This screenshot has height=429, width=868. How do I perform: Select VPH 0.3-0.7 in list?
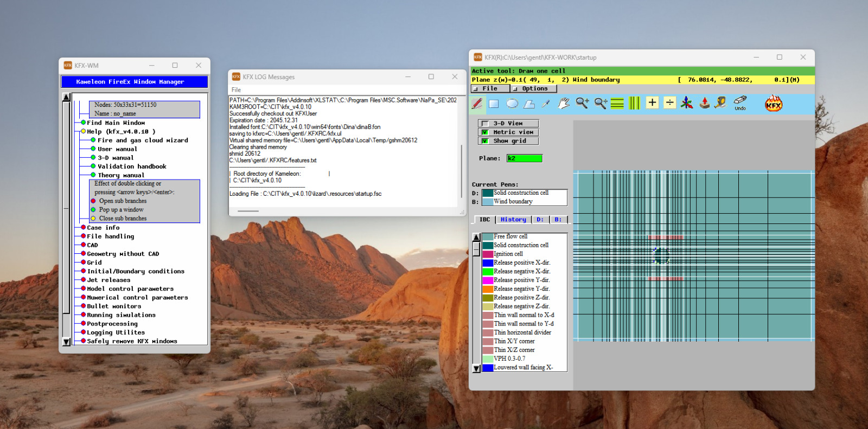coord(525,358)
